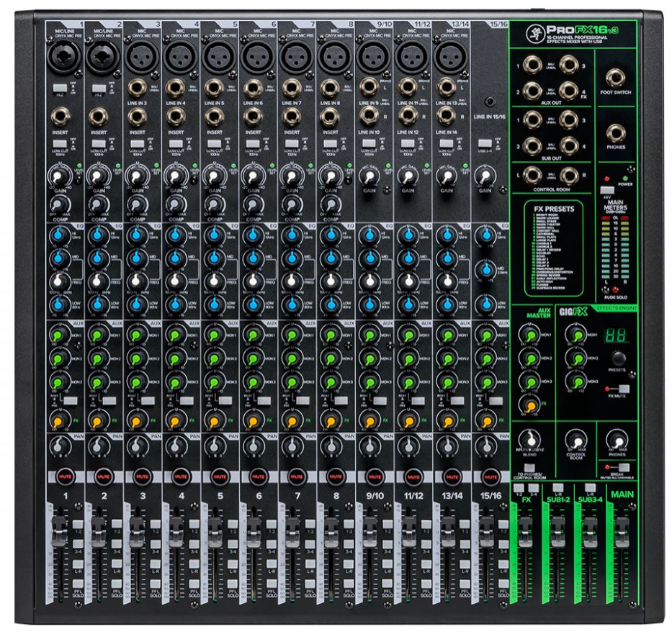This screenshot has height=637, width=672.
Task: Toggle the Hi-Z switch on channel 1
Action: tap(60, 88)
